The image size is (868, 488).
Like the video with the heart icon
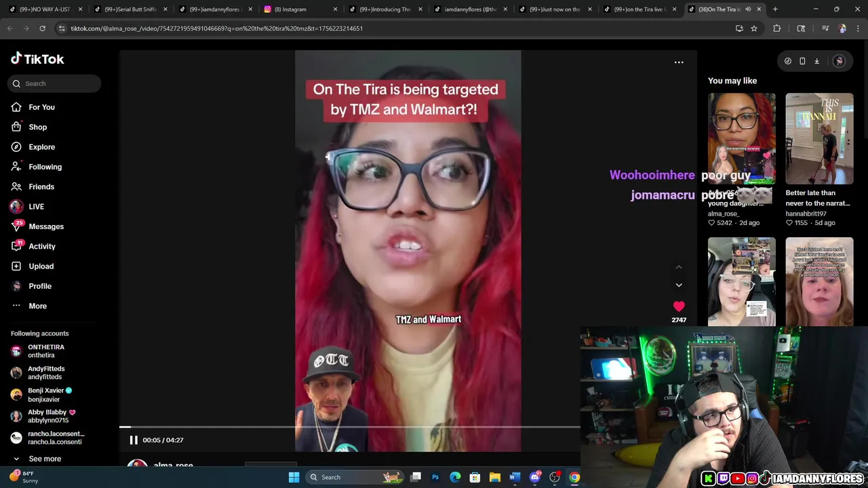pos(679,307)
